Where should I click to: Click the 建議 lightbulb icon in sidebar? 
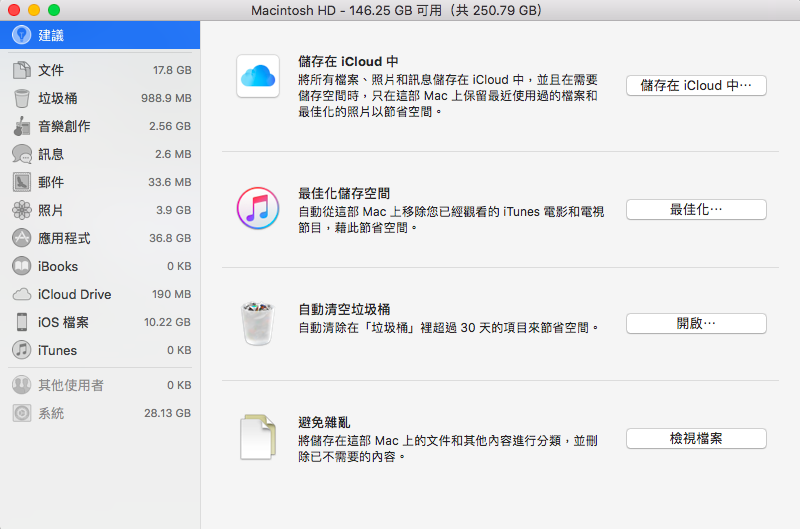click(21, 35)
